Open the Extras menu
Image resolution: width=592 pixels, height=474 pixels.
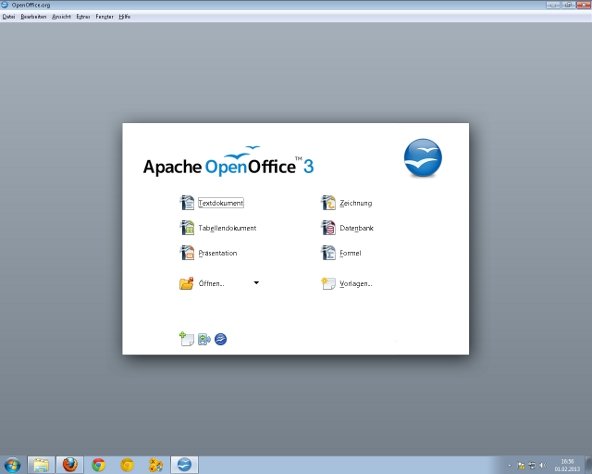point(83,17)
